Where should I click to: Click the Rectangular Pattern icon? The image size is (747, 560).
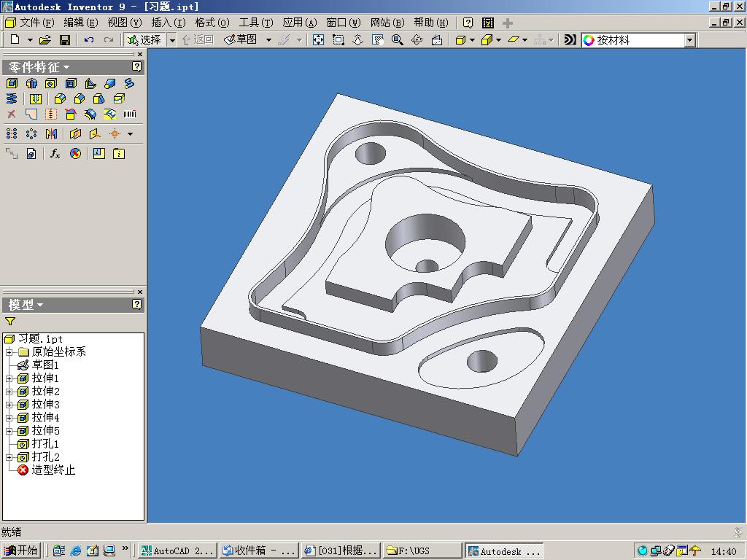click(x=12, y=134)
